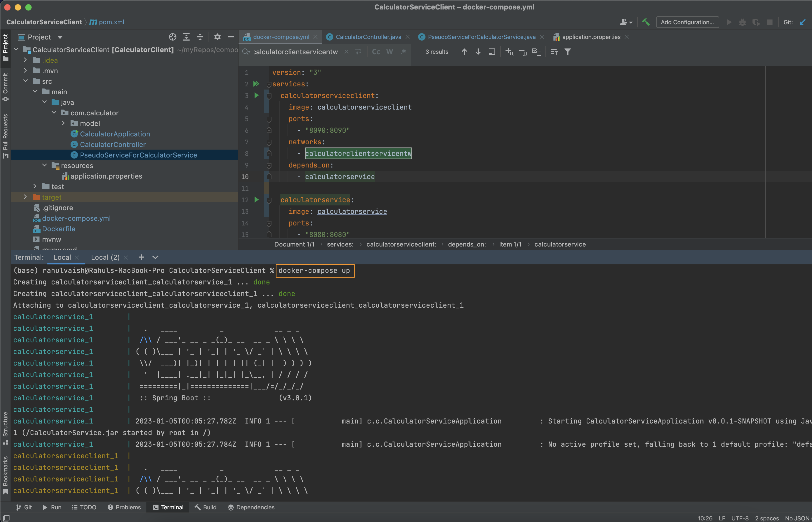The height and width of the screenshot is (522, 812).
Task: Toggle Match Case (Cc) in search bar
Action: coord(376,52)
